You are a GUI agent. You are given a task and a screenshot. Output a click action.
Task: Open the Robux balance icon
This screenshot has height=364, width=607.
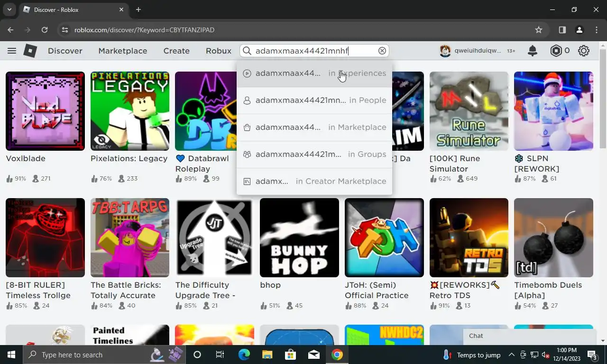[556, 51]
